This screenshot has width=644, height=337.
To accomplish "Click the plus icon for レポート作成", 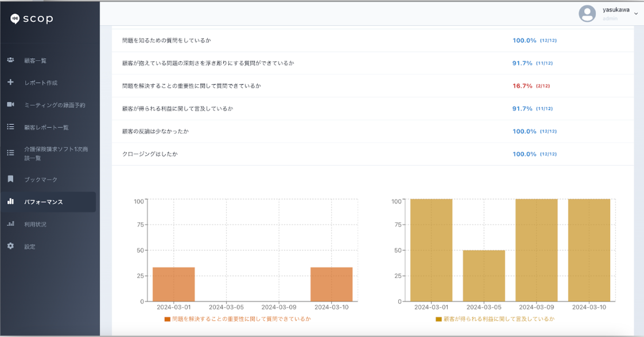I will [x=10, y=83].
